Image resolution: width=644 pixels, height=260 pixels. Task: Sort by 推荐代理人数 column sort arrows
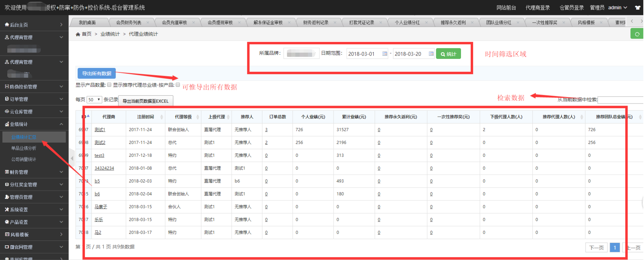pyautogui.click(x=582, y=117)
